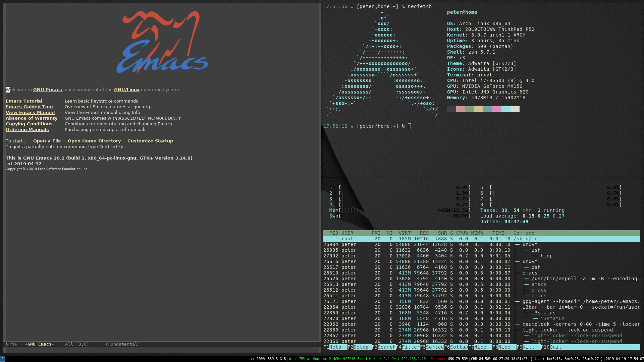Viewport: 644px width, 362px height.
Task: Click the Arch Linux ASCII logo
Action: coord(382,64)
